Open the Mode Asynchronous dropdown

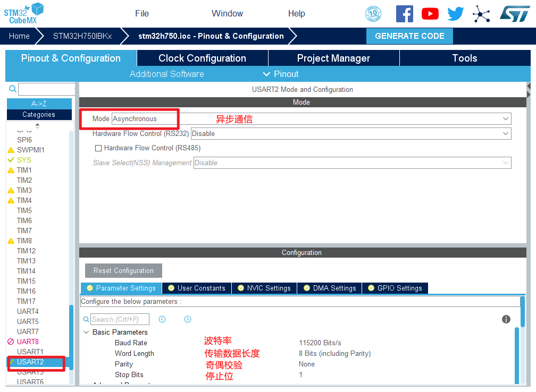click(x=311, y=119)
